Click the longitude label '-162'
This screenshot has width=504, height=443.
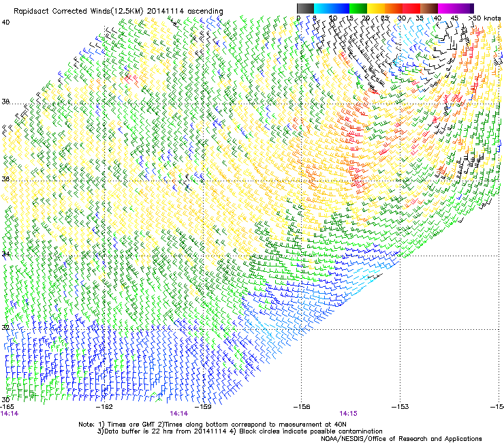[104, 407]
